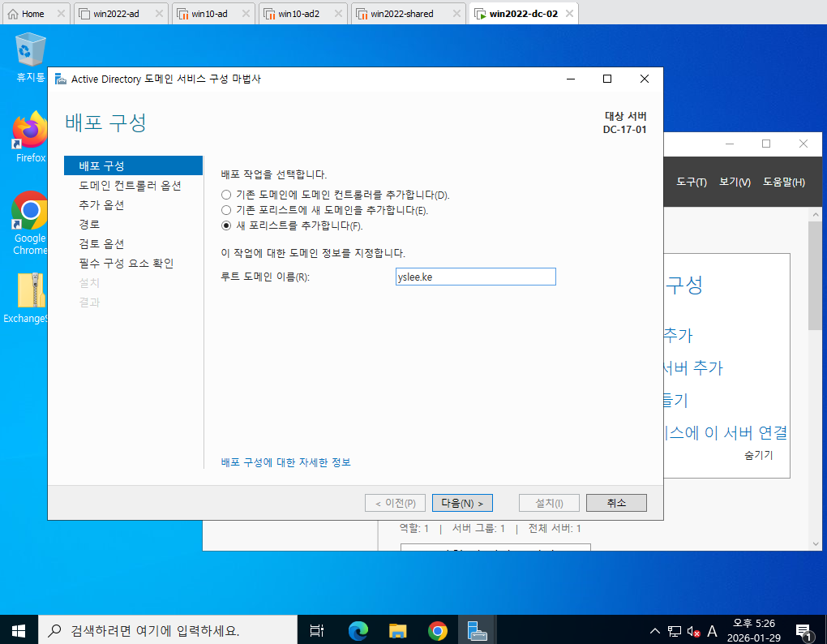This screenshot has width=827, height=644.
Task: Click the 서버 추가 link in Server Manager
Action: [693, 367]
